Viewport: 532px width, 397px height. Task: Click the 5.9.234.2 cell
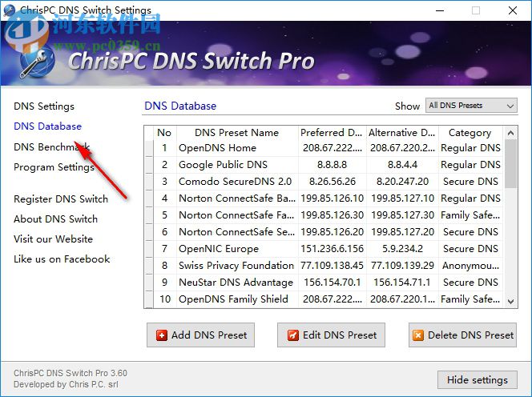click(402, 249)
